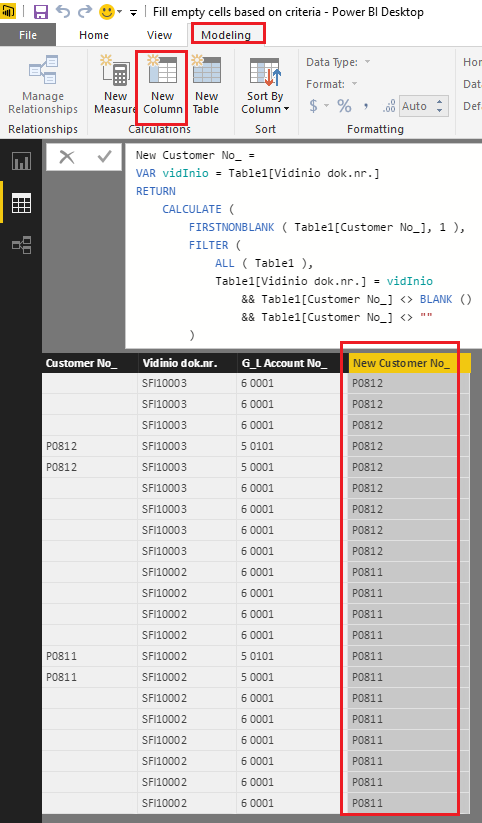The image size is (482, 823).
Task: Select the Vidinio dok.nr. column header
Action: [x=187, y=363]
